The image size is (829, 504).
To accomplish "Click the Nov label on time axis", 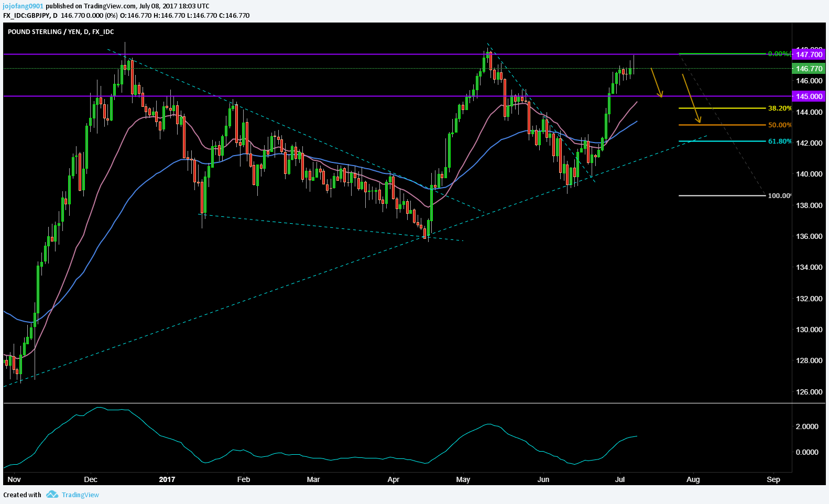I will pyautogui.click(x=14, y=479).
